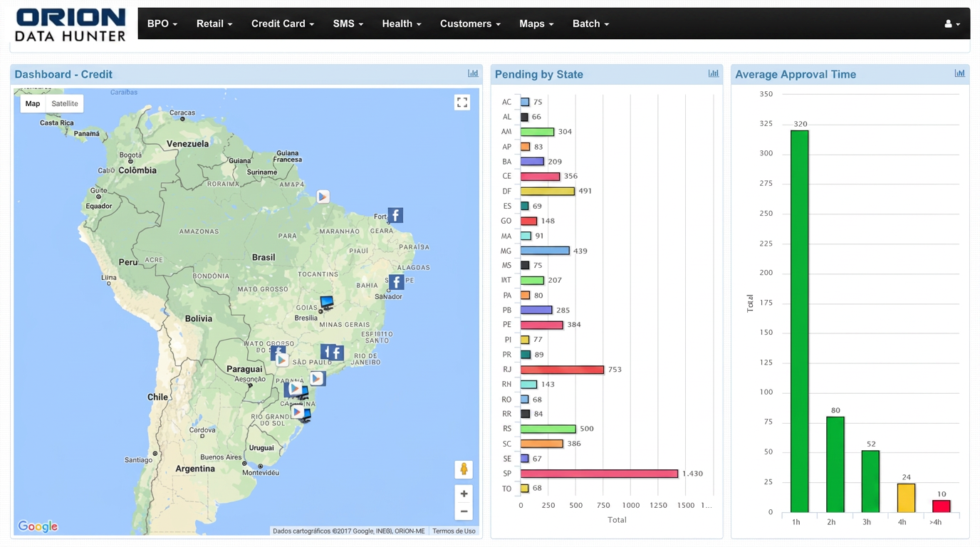Viewport: 980px width, 547px height.
Task: Click the AC state label
Action: pos(506,102)
